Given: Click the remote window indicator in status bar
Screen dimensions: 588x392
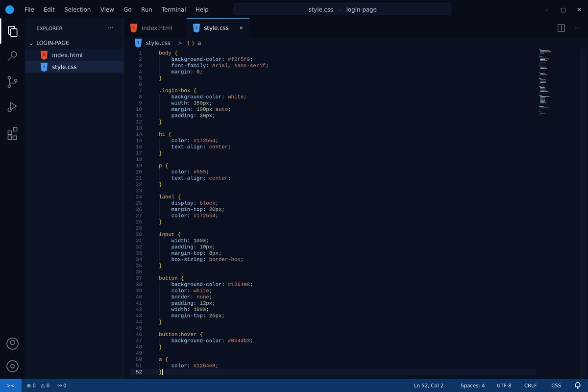Looking at the screenshot, I should coord(11,386).
